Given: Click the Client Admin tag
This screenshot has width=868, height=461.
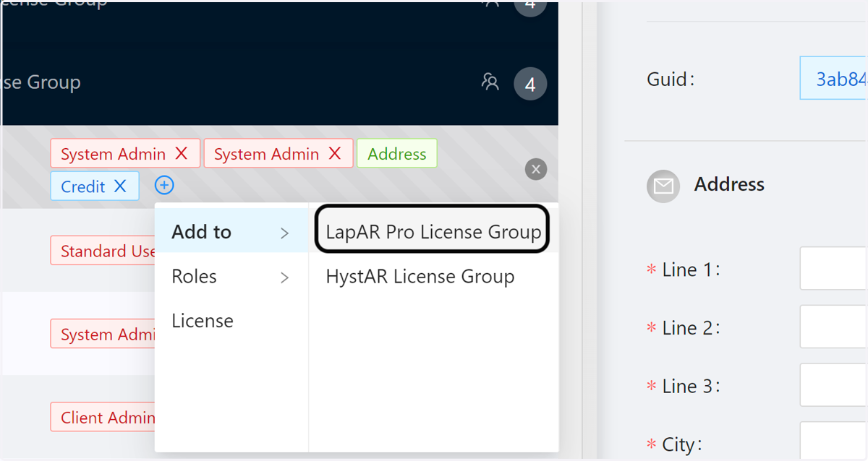Looking at the screenshot, I should [x=103, y=417].
